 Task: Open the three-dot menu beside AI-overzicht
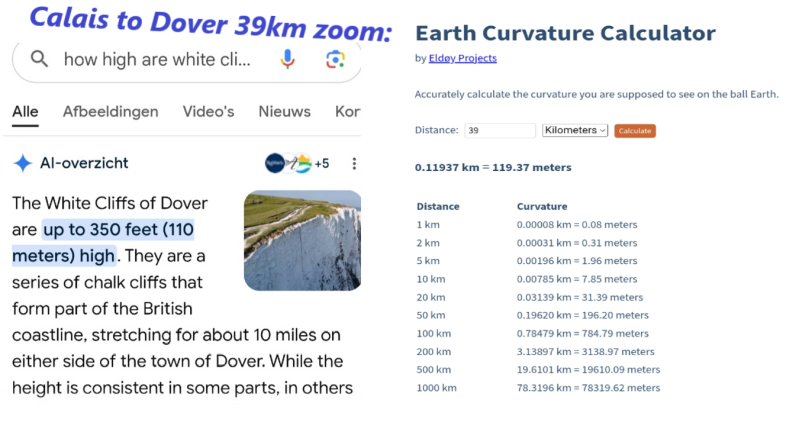click(x=354, y=163)
